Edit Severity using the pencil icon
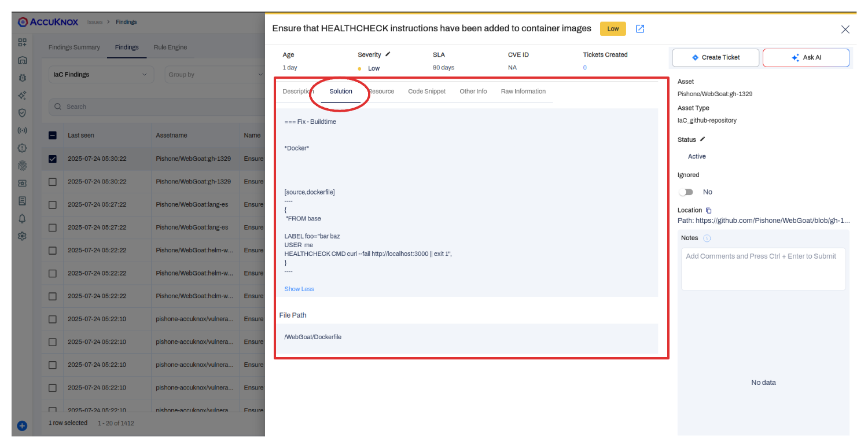The height and width of the screenshot is (448, 868). (388, 54)
